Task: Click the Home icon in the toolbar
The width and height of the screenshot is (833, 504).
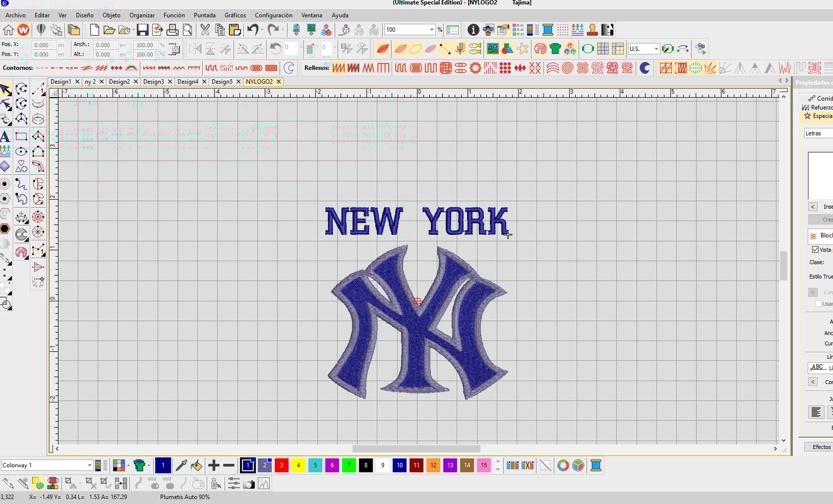Action: 8,29
